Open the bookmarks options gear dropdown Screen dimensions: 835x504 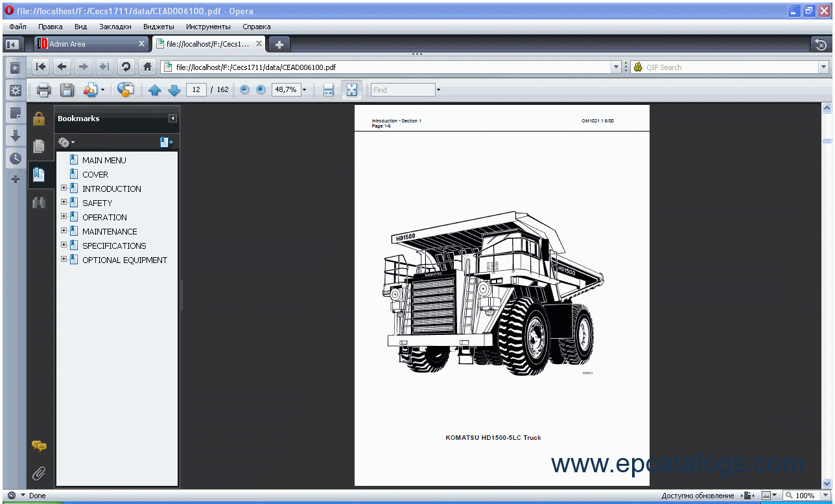pyautogui.click(x=66, y=142)
